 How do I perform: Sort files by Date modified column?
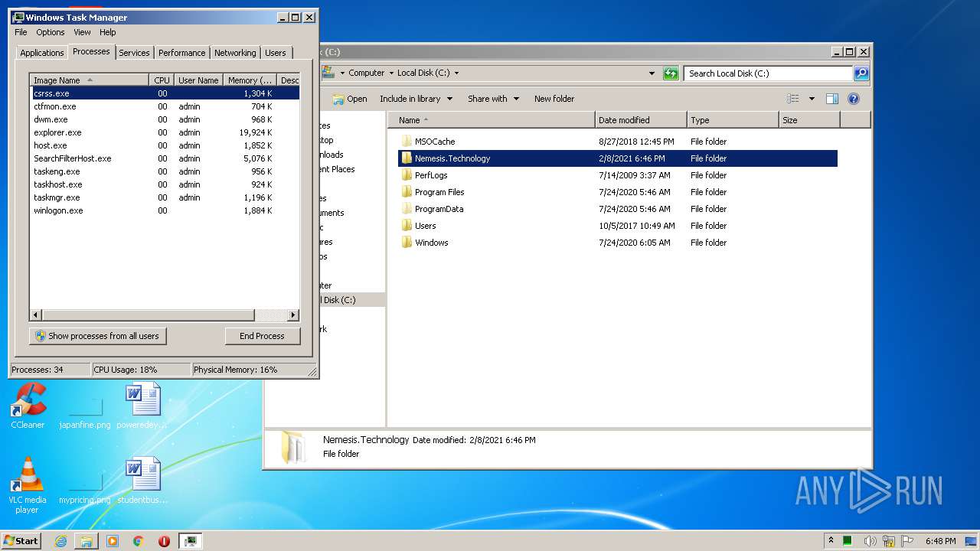(x=641, y=120)
